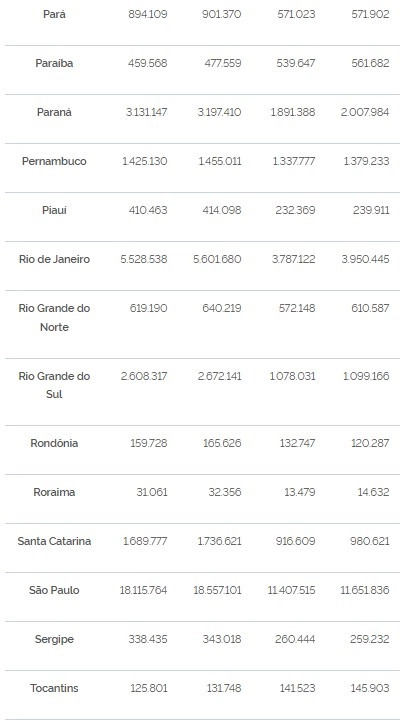Select the Piauí value 410.463
This screenshot has width=401, height=722.
(148, 210)
